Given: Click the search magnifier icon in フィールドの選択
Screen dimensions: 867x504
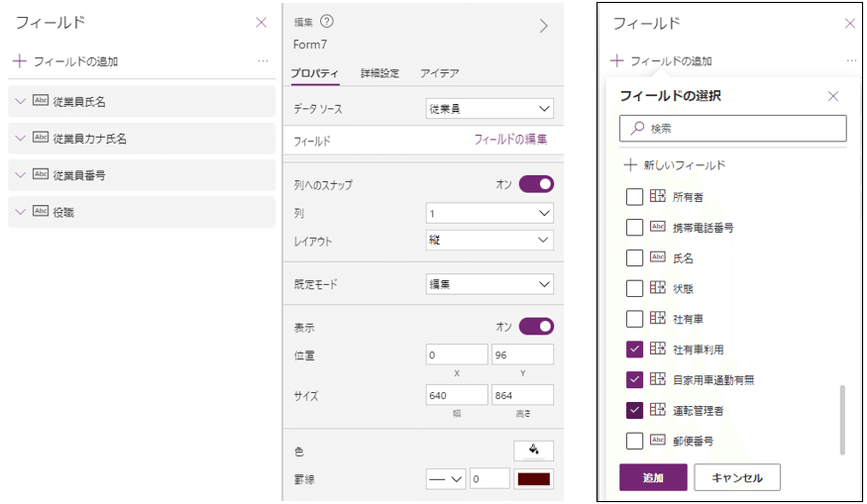Looking at the screenshot, I should tap(637, 129).
